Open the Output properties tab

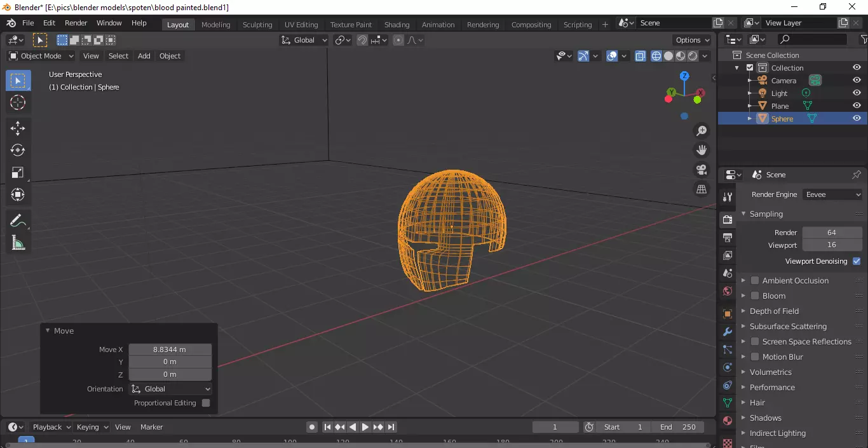click(x=728, y=238)
